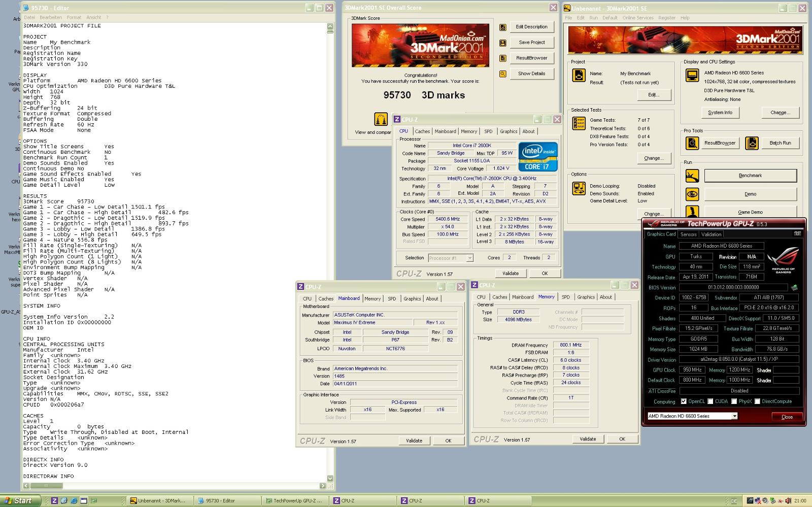Click the Save Project disk icon
This screenshot has width=812, height=507.
[502, 43]
